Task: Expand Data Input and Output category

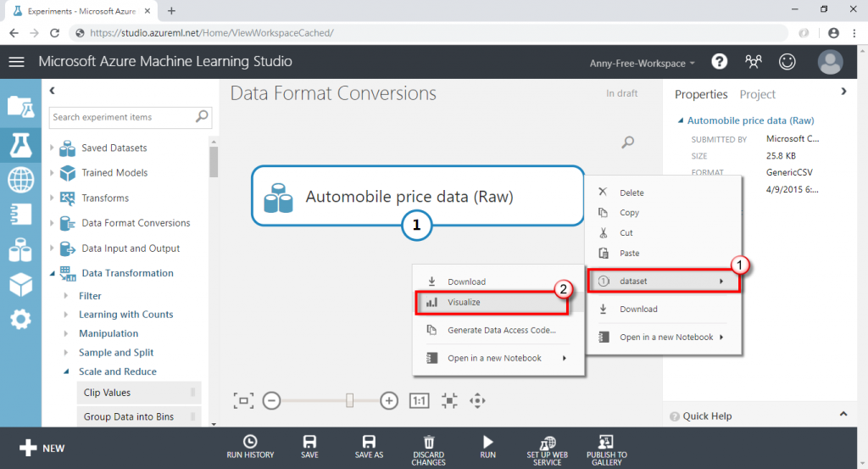Action: (x=52, y=248)
